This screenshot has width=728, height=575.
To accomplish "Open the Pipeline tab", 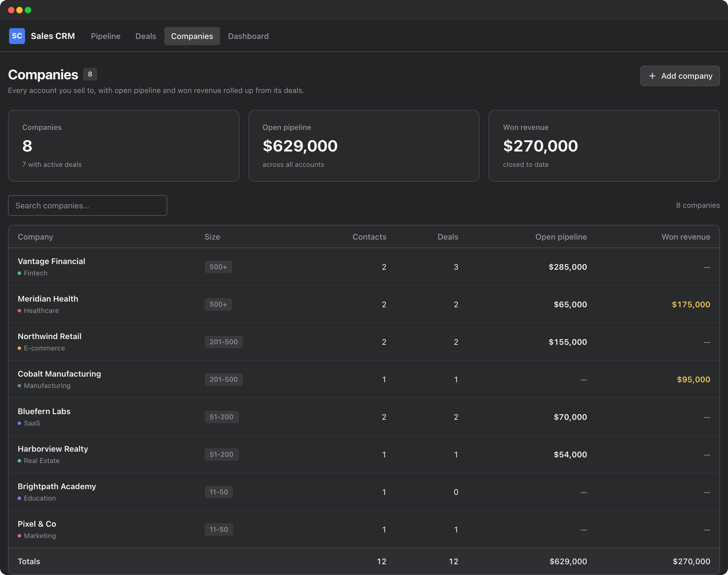I will pyautogui.click(x=106, y=36).
